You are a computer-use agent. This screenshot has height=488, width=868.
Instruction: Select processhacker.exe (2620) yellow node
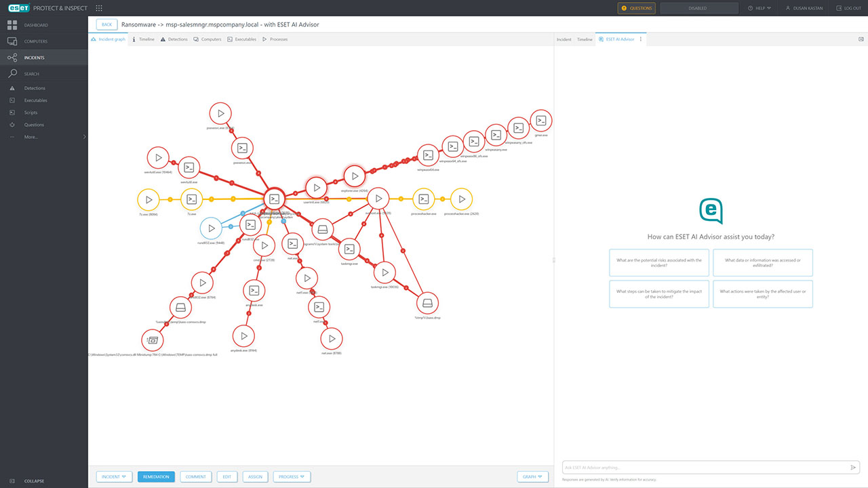click(x=462, y=199)
